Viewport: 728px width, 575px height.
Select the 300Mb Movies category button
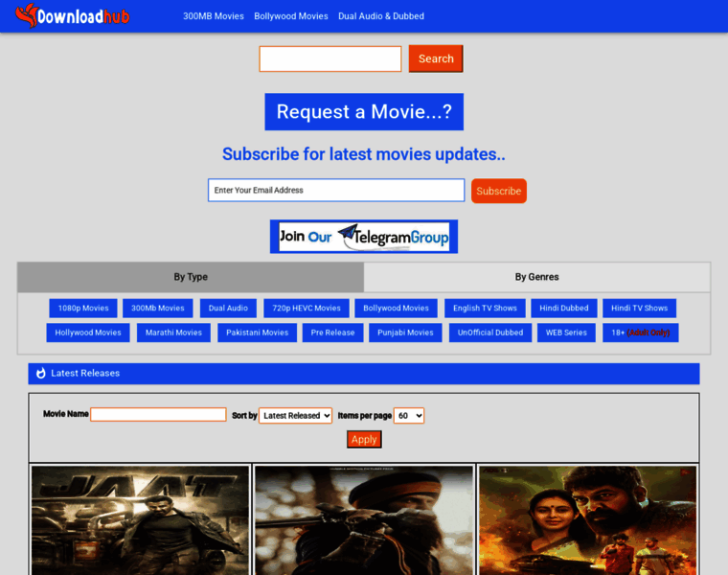click(158, 308)
